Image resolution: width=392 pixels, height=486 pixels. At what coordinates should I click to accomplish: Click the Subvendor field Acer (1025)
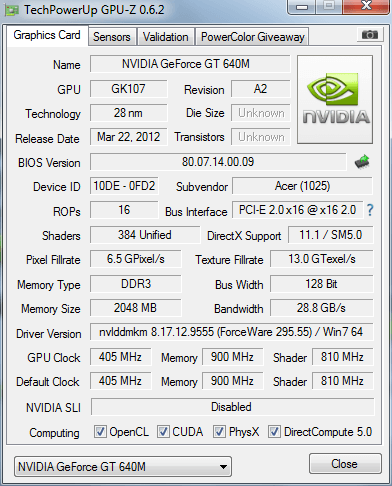(x=302, y=186)
